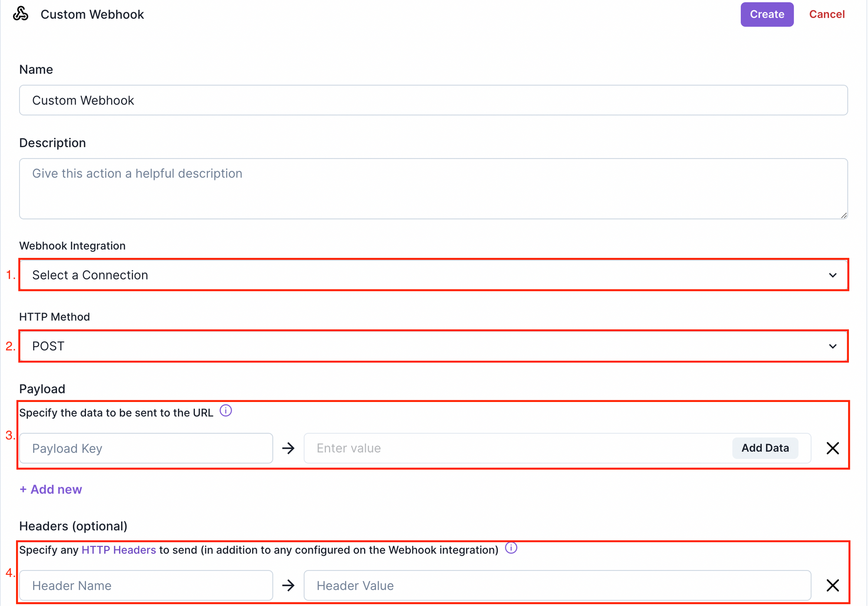Focus the Name input field
The image size is (868, 606).
433,100
